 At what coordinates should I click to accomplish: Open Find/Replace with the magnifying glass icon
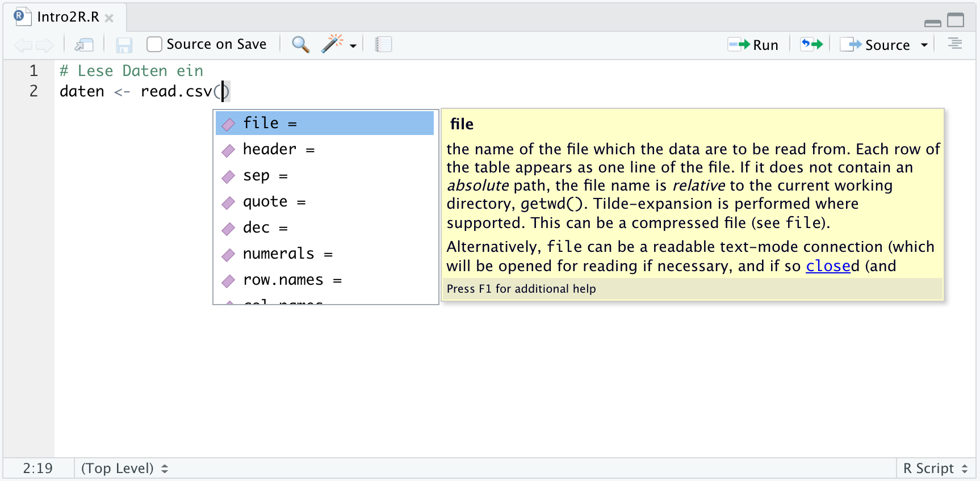300,44
